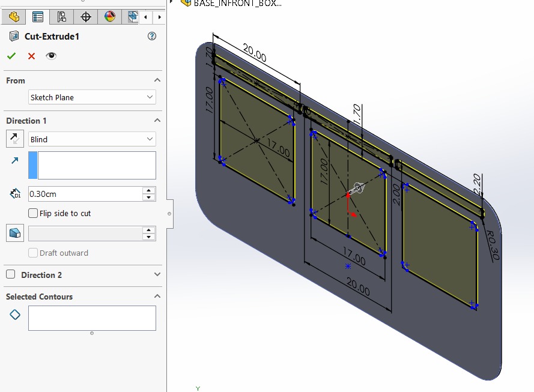This screenshot has height=392, width=534.
Task: Decrease draft angle with down spinner
Action: [149, 238]
